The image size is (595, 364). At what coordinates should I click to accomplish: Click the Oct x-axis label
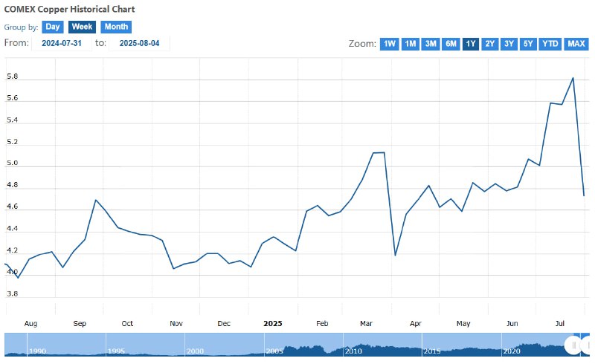pos(127,324)
